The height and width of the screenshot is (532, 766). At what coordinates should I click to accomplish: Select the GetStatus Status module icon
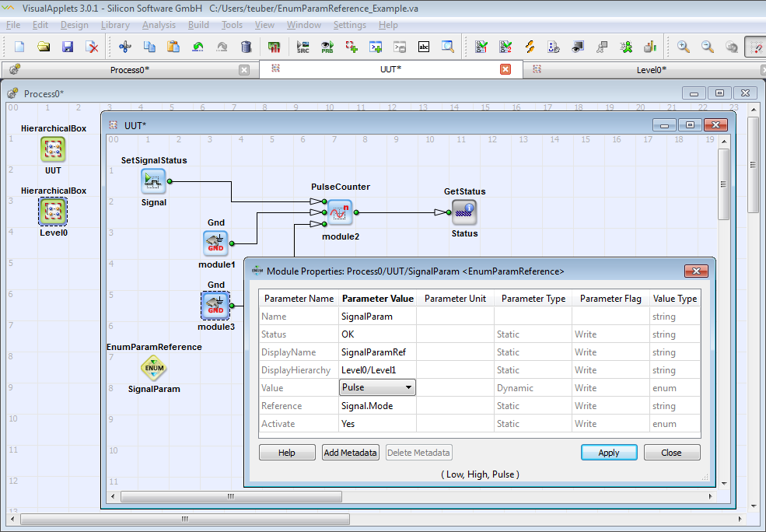coord(464,212)
